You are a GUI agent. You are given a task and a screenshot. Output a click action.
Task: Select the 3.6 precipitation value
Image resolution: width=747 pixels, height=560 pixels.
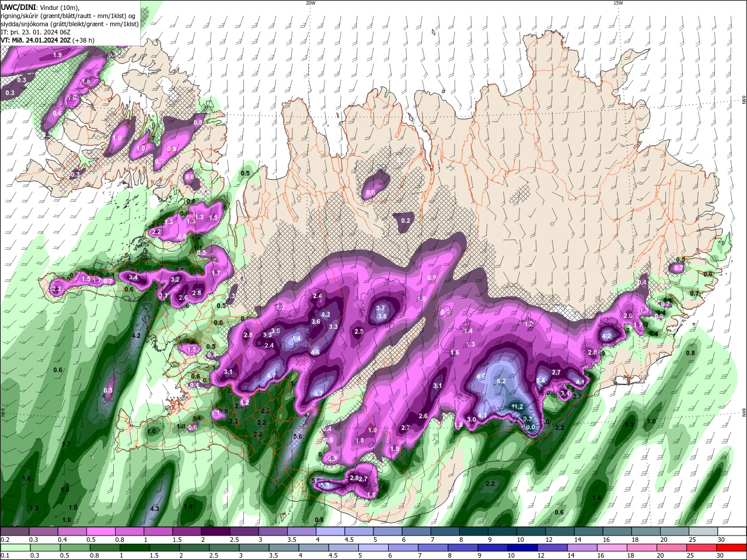point(316,321)
